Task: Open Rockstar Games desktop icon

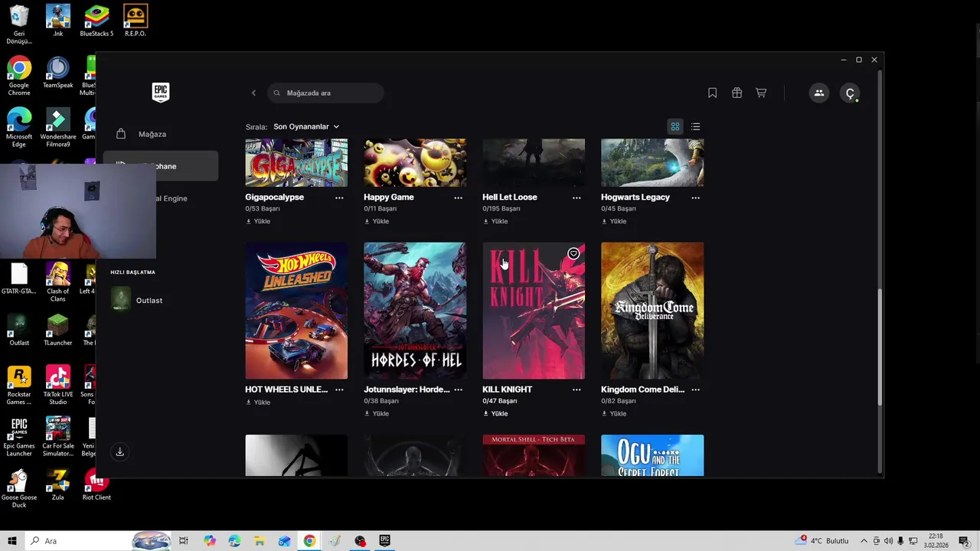Action: point(19,386)
